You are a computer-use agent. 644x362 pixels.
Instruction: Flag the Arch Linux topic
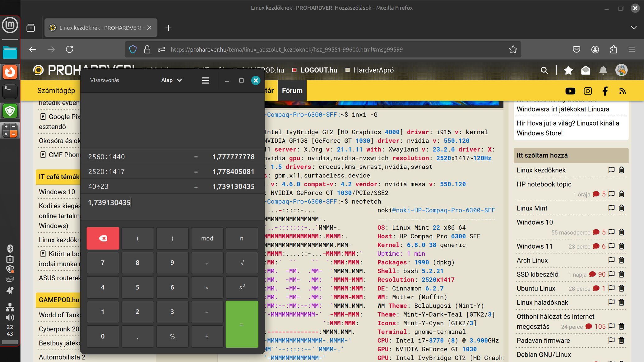611,260
